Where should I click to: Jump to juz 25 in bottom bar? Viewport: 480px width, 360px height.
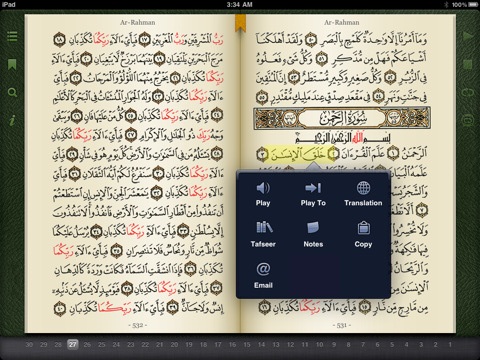click(102, 345)
